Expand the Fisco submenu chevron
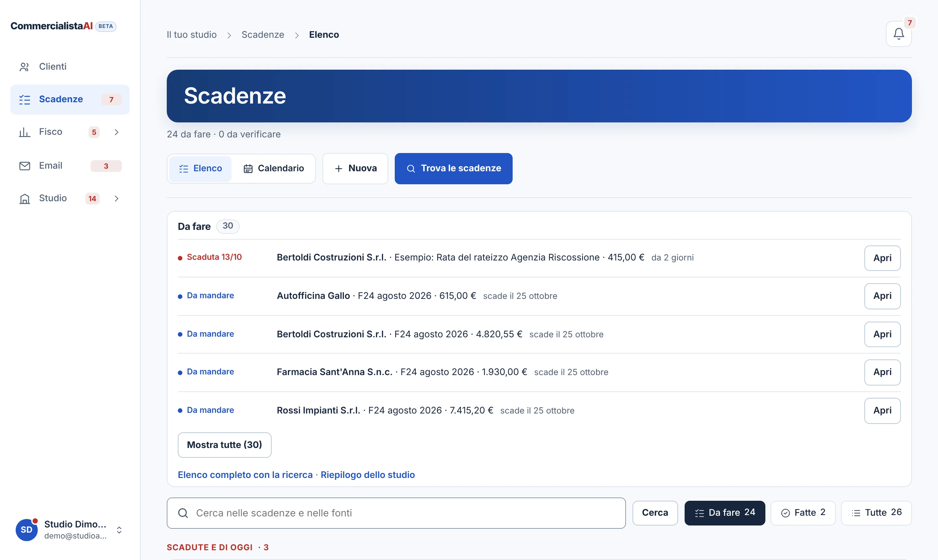 [116, 132]
